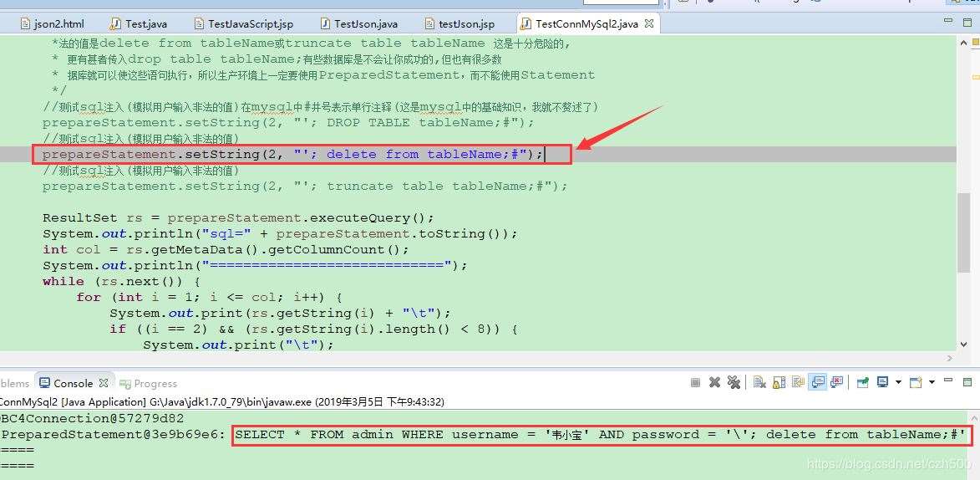
Task: Expand the Open Console dropdown arrow
Action: (932, 382)
